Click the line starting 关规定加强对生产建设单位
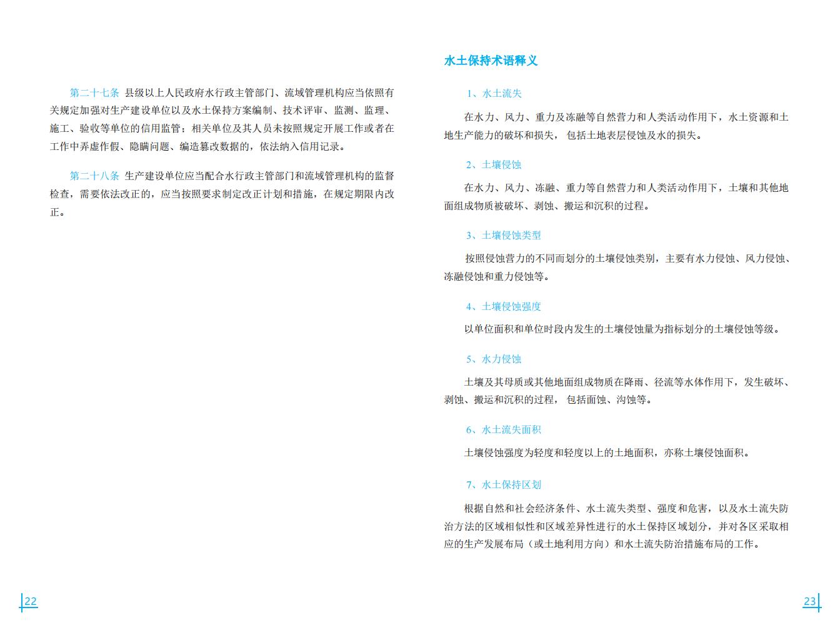 (x=222, y=111)
